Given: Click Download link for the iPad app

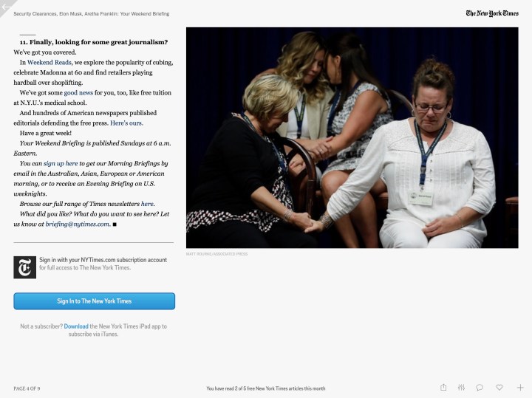Looking at the screenshot, I should click(76, 326).
